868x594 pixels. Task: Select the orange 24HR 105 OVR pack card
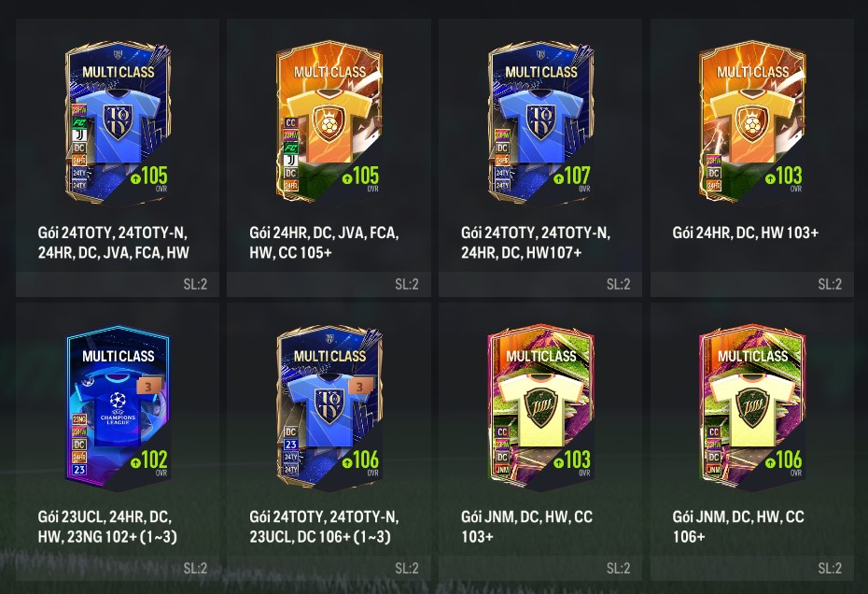pos(329,122)
